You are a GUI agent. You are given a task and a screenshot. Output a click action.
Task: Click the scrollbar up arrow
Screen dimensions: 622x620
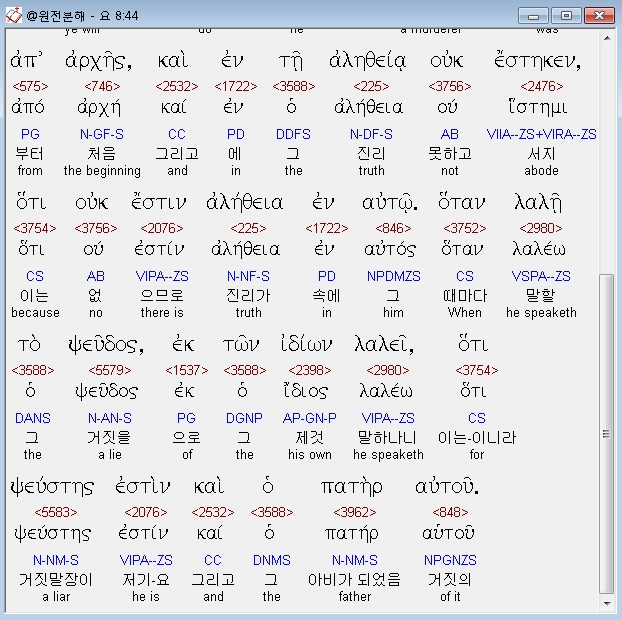pos(607,38)
